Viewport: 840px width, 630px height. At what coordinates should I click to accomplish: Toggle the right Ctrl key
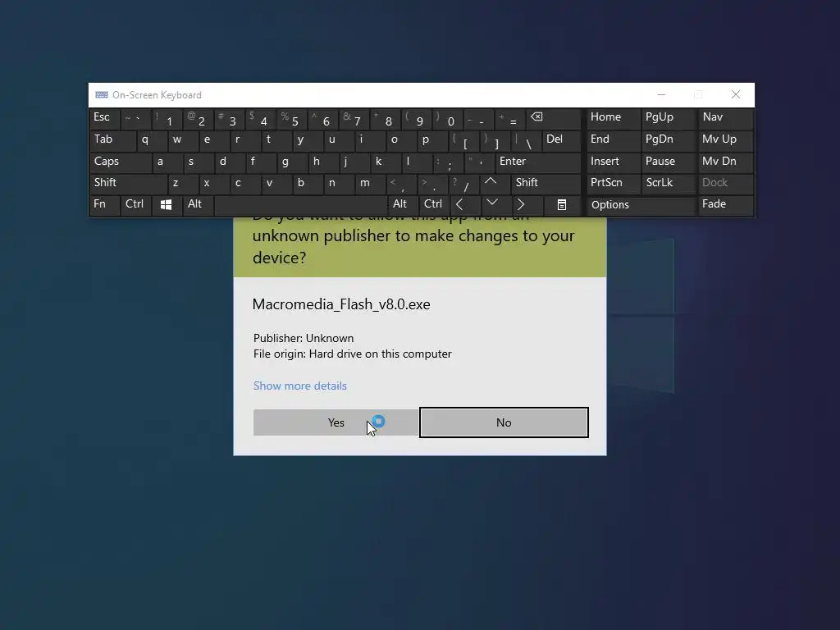point(434,205)
